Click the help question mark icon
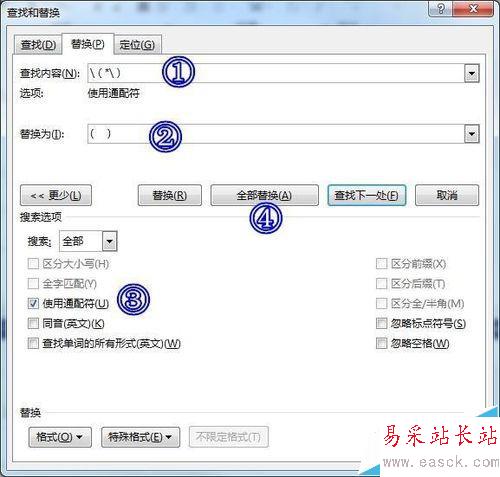Image resolution: width=500 pixels, height=477 pixels. 441,9
